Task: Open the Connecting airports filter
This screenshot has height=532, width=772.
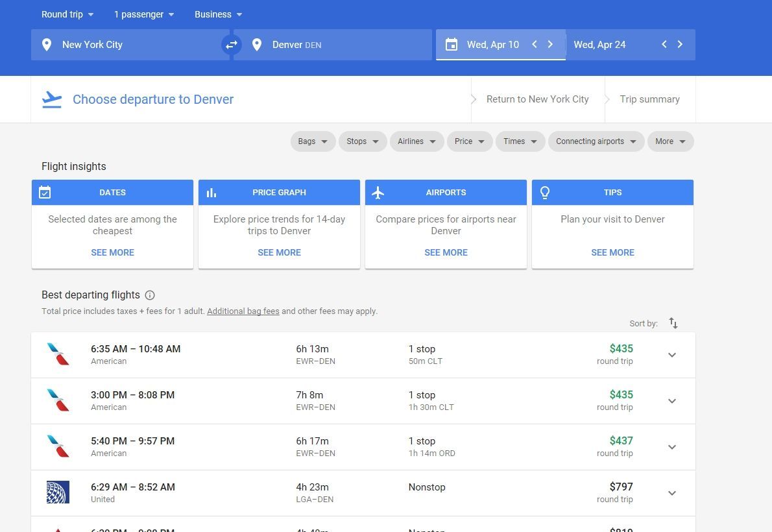Action: click(596, 141)
